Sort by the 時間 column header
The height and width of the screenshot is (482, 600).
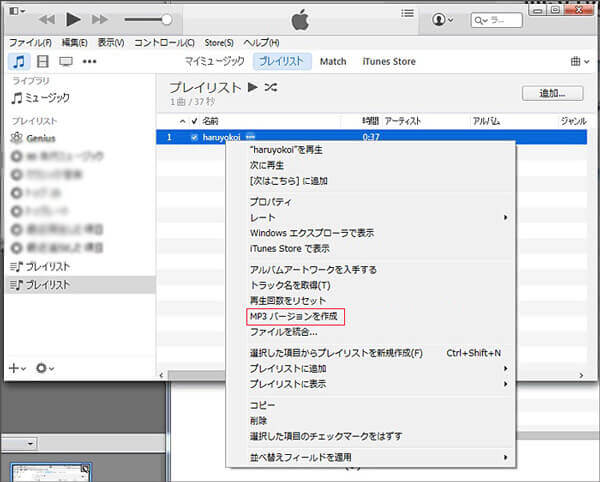point(370,121)
